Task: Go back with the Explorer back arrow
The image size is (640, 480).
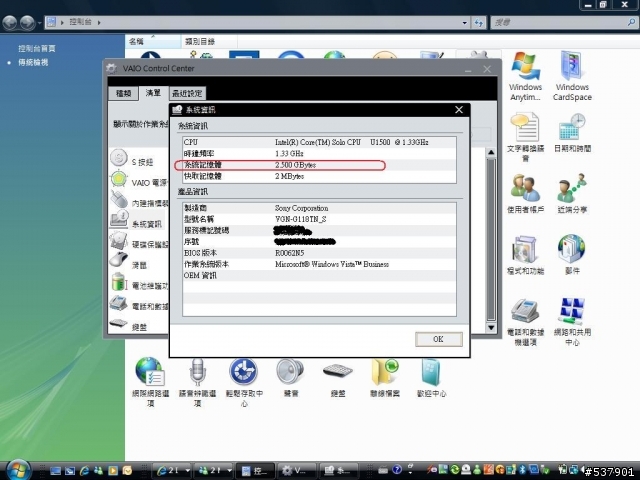Action: click(10, 22)
